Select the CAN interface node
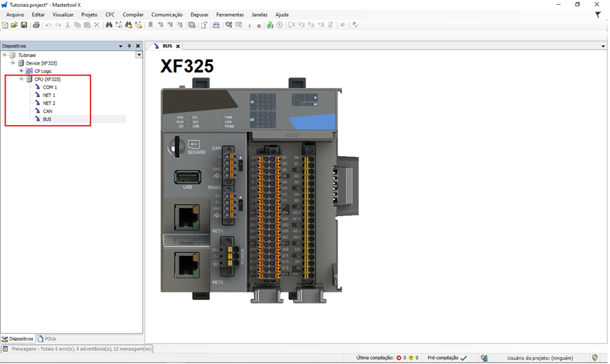This screenshot has width=610, height=364. point(48,111)
